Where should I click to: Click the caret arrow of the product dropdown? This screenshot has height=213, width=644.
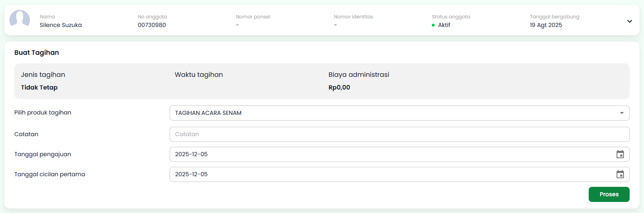coord(621,113)
